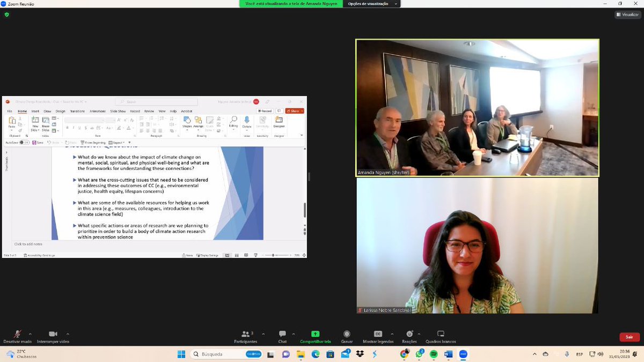
Task: Click the Record button in PowerPoint
Action: click(x=265, y=111)
